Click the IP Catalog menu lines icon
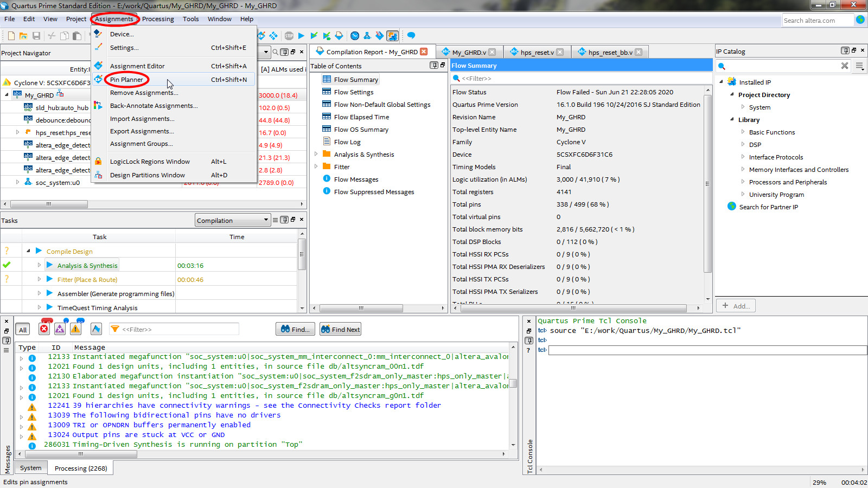Image resolution: width=868 pixels, height=488 pixels. tap(860, 66)
